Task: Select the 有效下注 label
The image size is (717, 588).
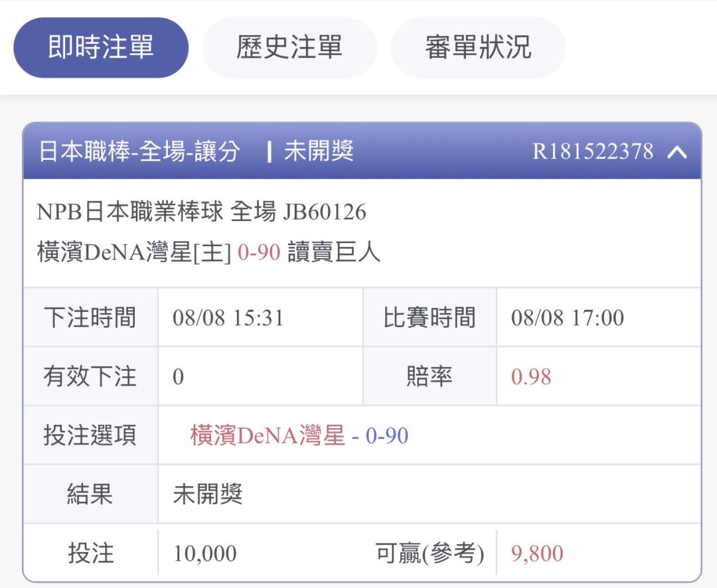Action: pos(90,376)
